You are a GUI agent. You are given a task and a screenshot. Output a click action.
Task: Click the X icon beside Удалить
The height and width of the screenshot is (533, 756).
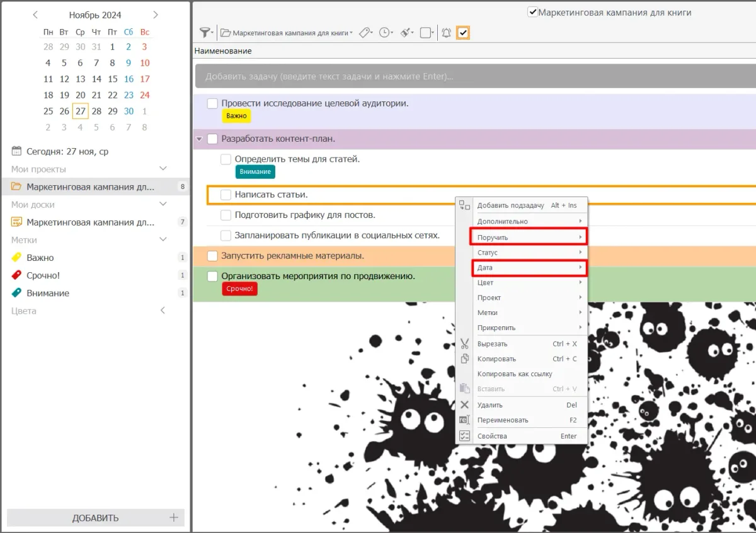coord(464,405)
